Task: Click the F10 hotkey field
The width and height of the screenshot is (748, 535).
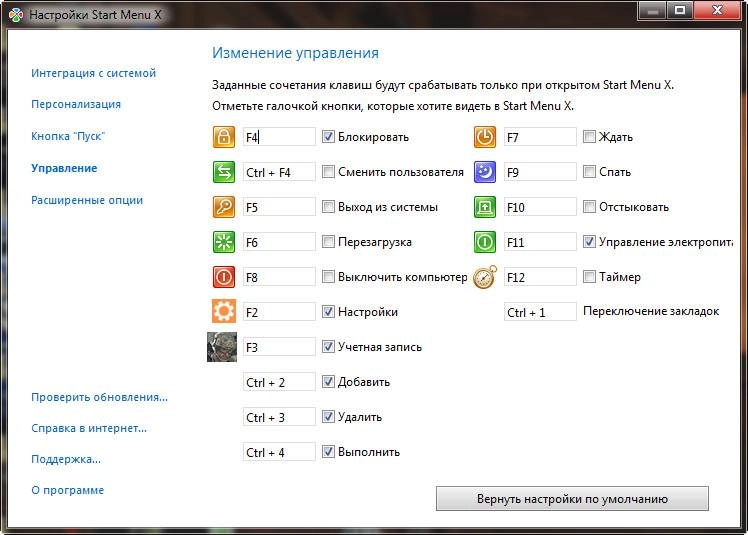Action: tap(540, 207)
